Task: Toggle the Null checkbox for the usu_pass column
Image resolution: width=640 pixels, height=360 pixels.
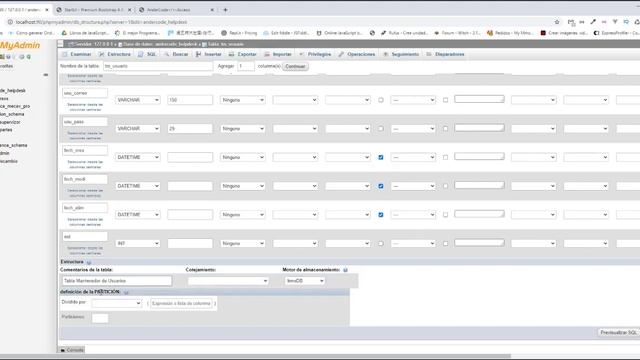Action: click(381, 129)
